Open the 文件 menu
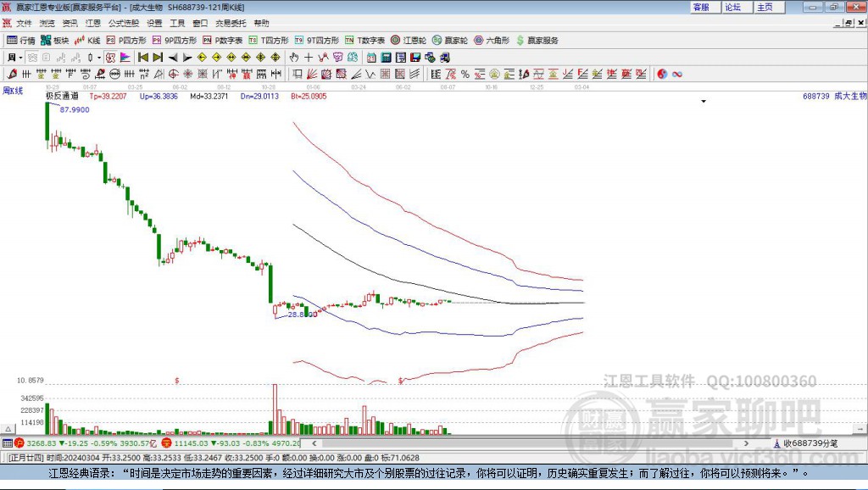 coord(24,23)
